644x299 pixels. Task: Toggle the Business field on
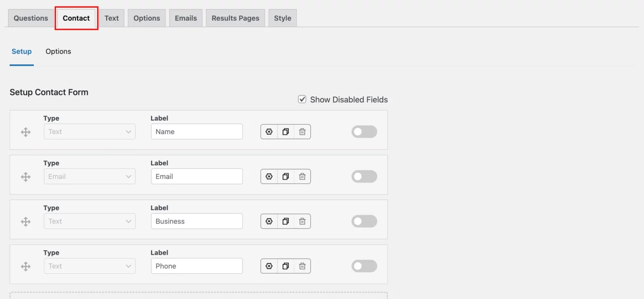click(364, 221)
